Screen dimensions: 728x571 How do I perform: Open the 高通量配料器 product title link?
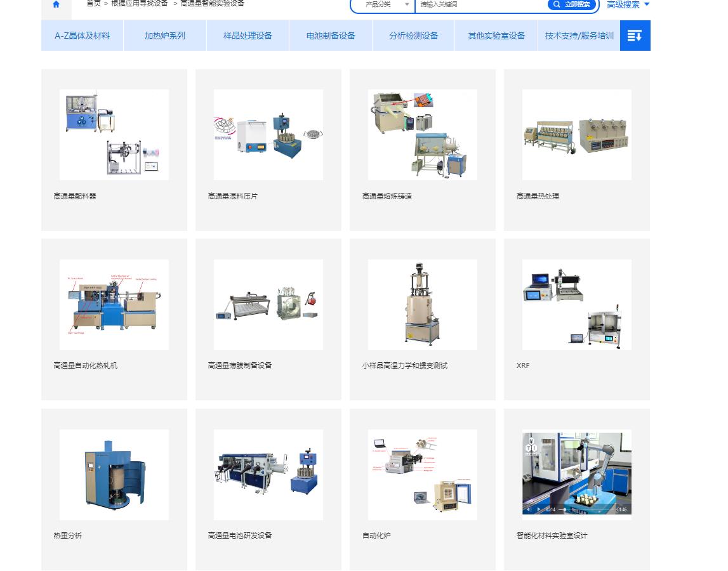click(75, 196)
